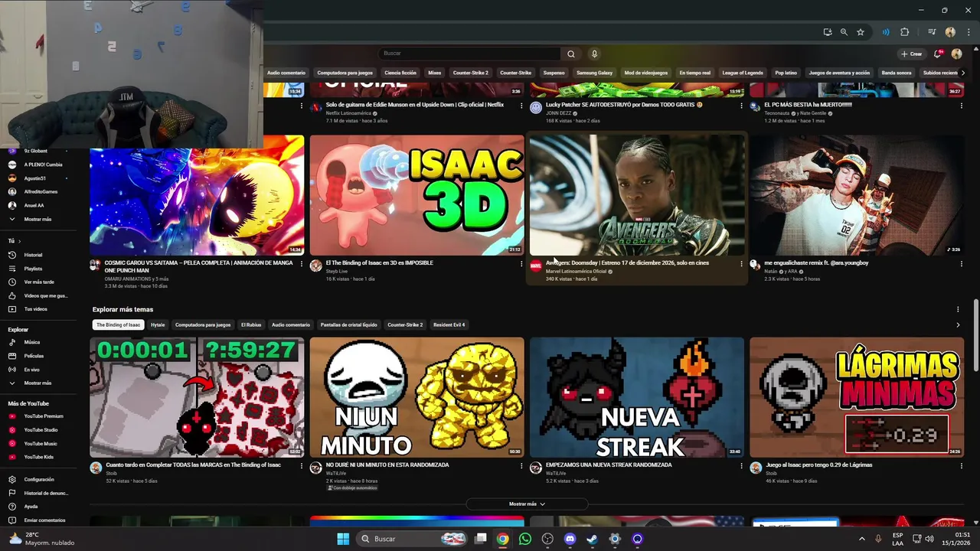Open the YouTube account avatar menu
Screen dimensions: 980x551
click(956, 54)
